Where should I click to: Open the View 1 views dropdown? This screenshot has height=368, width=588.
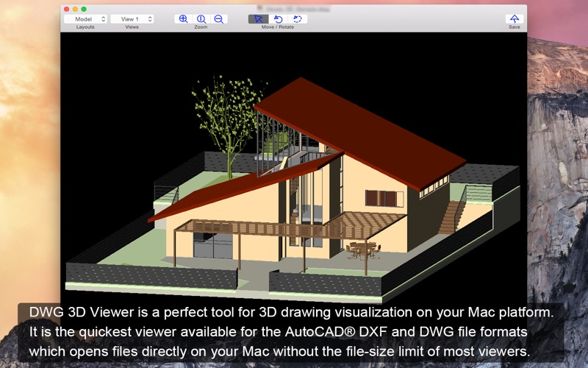point(132,19)
